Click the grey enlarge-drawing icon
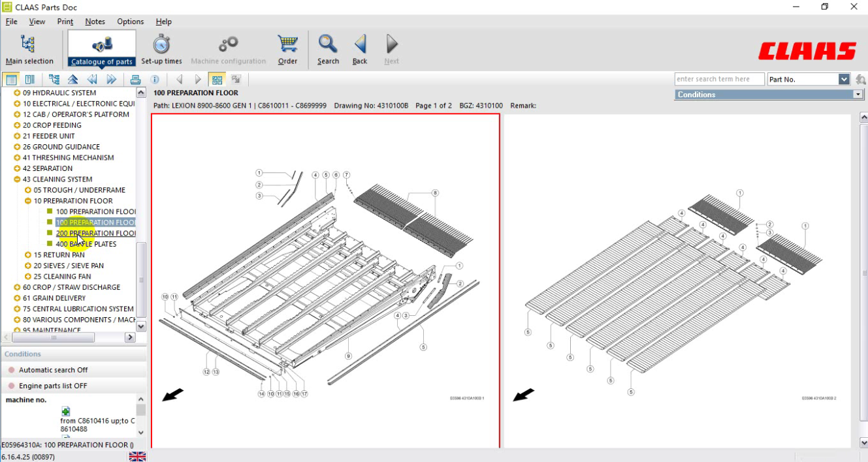The image size is (868, 462). click(x=236, y=80)
